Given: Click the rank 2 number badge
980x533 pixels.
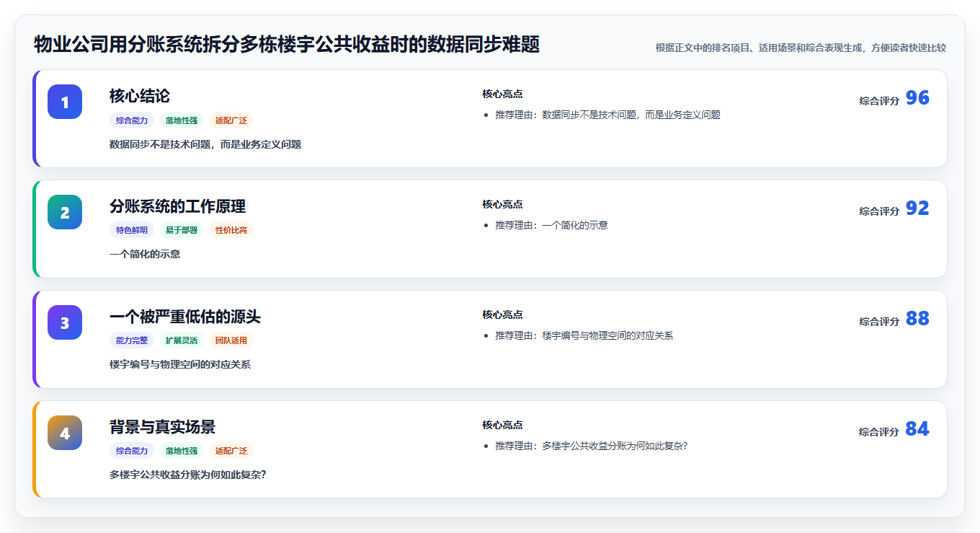Looking at the screenshot, I should (x=65, y=212).
